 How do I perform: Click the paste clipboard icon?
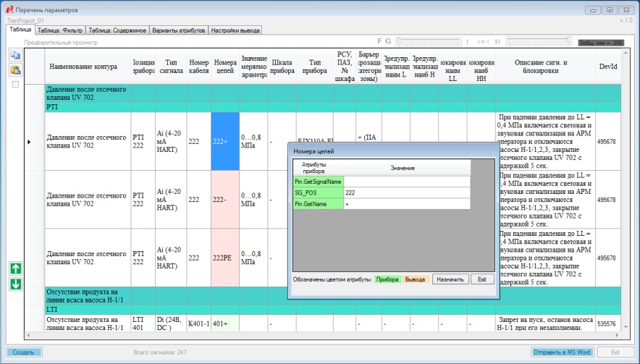(15, 69)
